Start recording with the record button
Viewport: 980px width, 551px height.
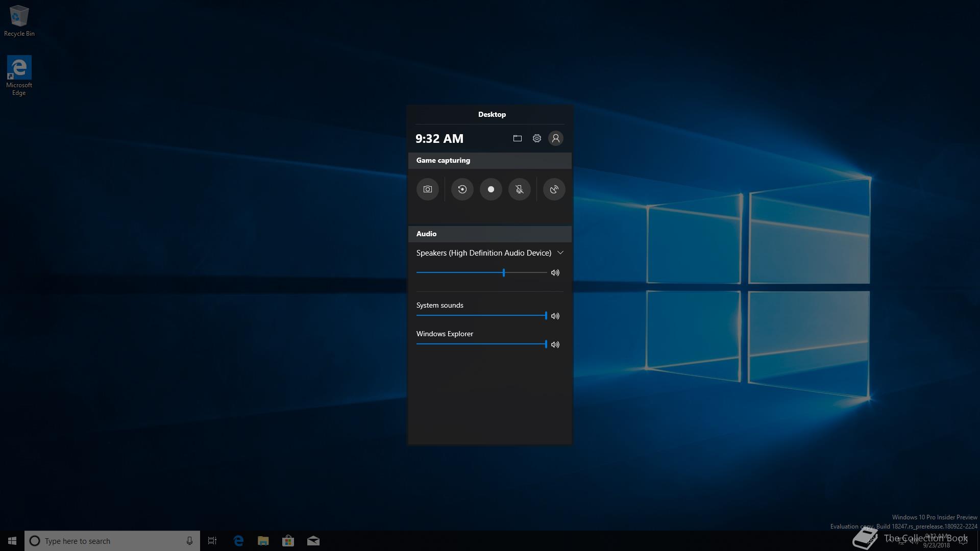[491, 189]
